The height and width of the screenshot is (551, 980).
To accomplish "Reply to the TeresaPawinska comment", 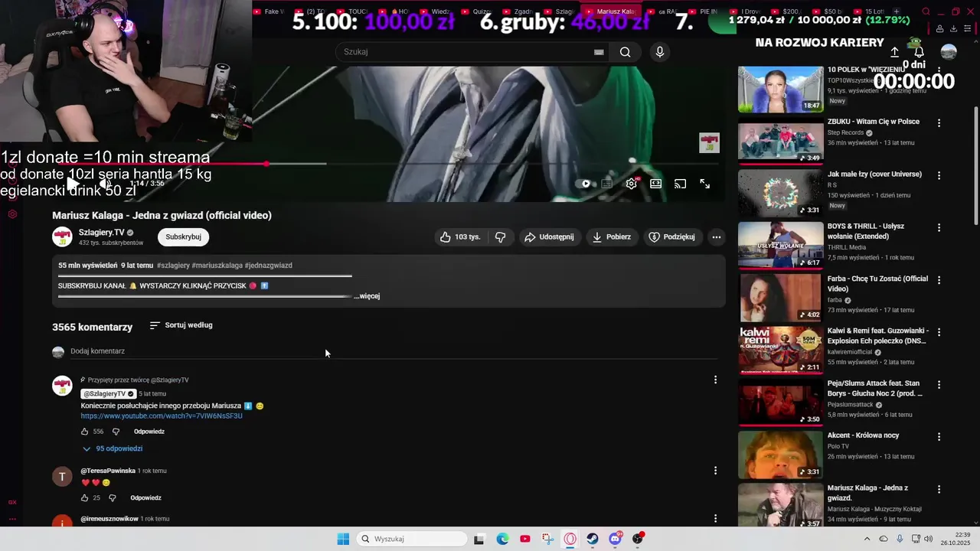I will coord(145,498).
